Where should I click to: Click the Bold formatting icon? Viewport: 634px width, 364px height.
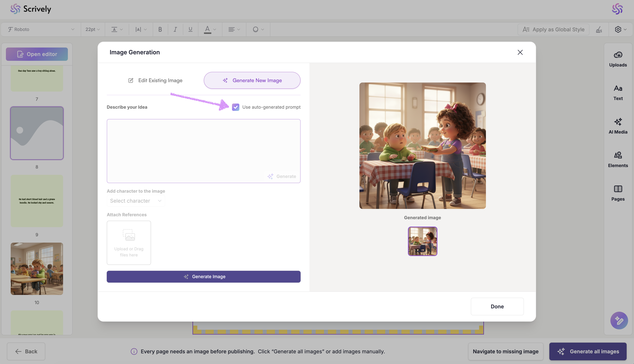click(160, 29)
